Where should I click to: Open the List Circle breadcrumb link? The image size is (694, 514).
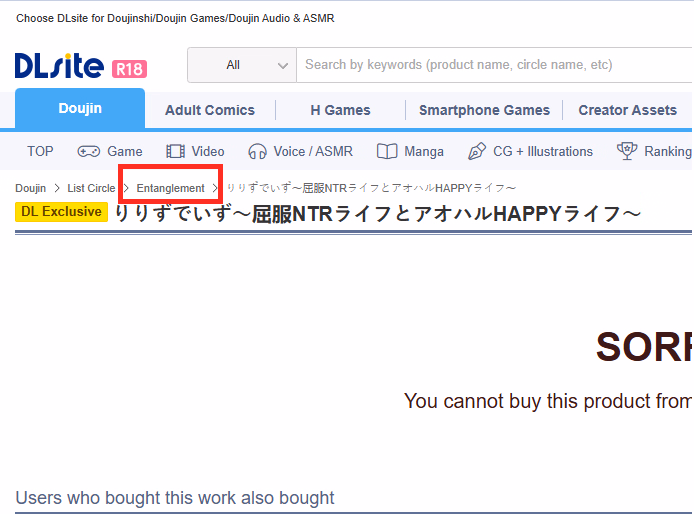(91, 188)
